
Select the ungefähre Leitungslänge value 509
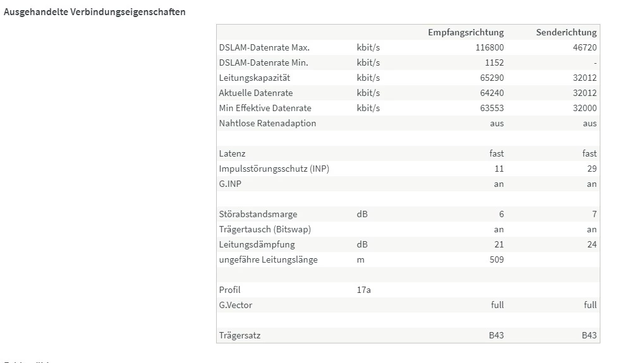[496, 259]
